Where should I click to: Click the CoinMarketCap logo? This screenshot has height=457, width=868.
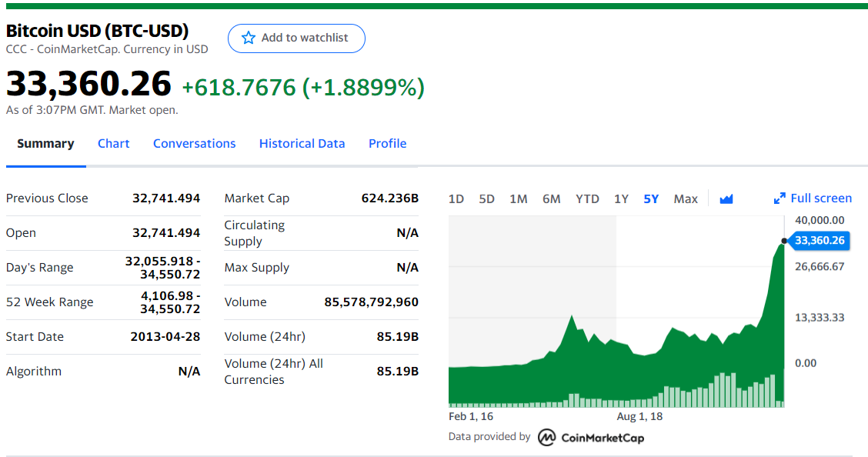tap(591, 437)
